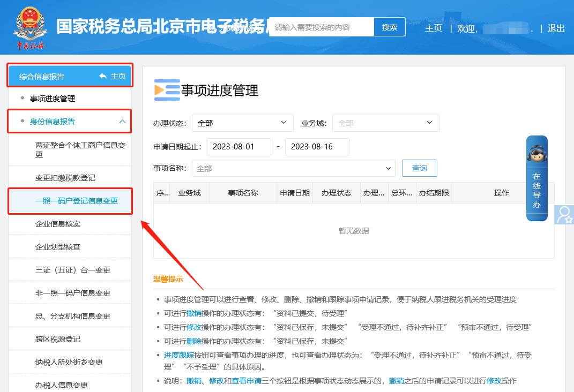
Task: Click the end date field 2023-08-16
Action: coord(317,147)
